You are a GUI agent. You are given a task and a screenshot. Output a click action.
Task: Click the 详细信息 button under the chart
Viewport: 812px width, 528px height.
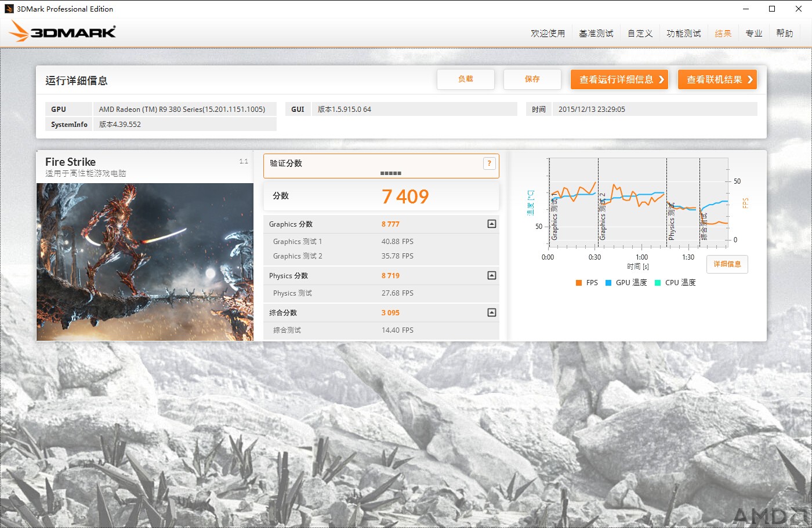(727, 264)
